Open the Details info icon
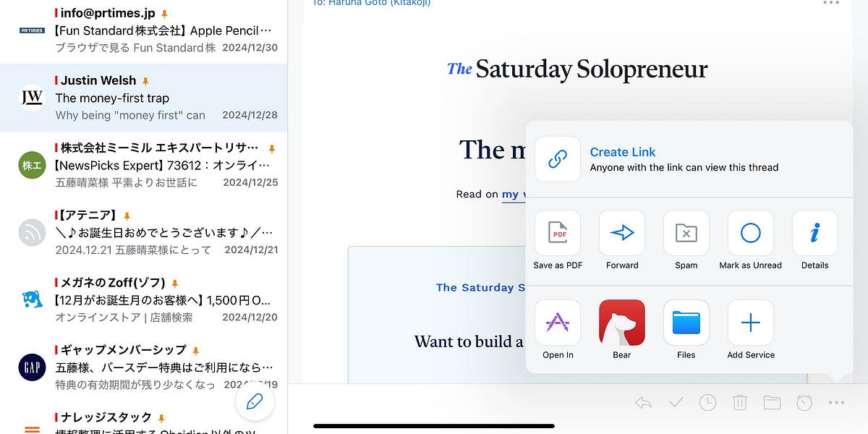 coord(815,233)
